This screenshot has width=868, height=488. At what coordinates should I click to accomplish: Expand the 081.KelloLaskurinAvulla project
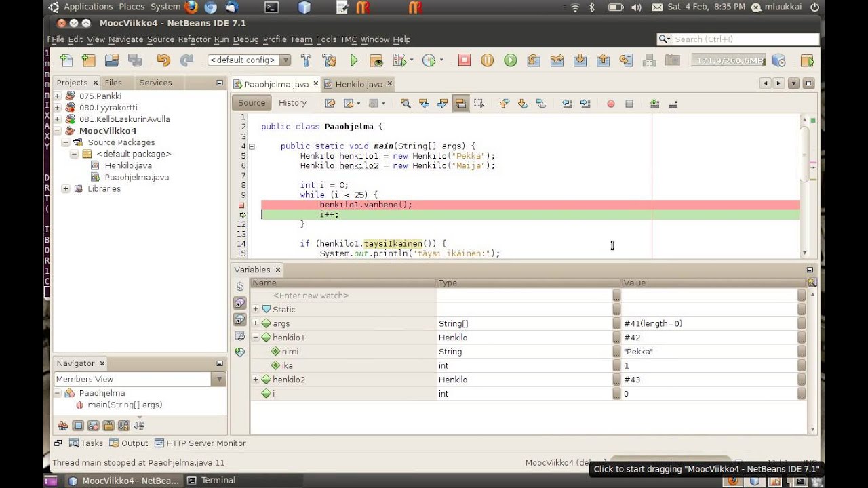pyautogui.click(x=58, y=119)
